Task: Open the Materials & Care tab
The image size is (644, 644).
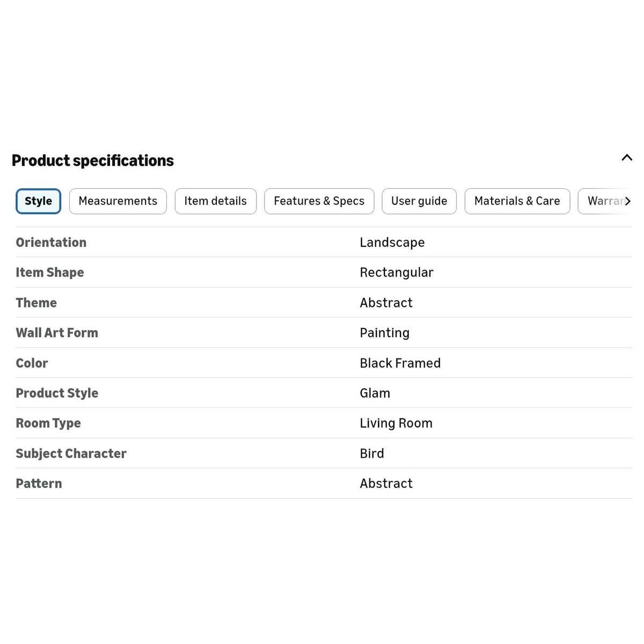Action: click(517, 201)
